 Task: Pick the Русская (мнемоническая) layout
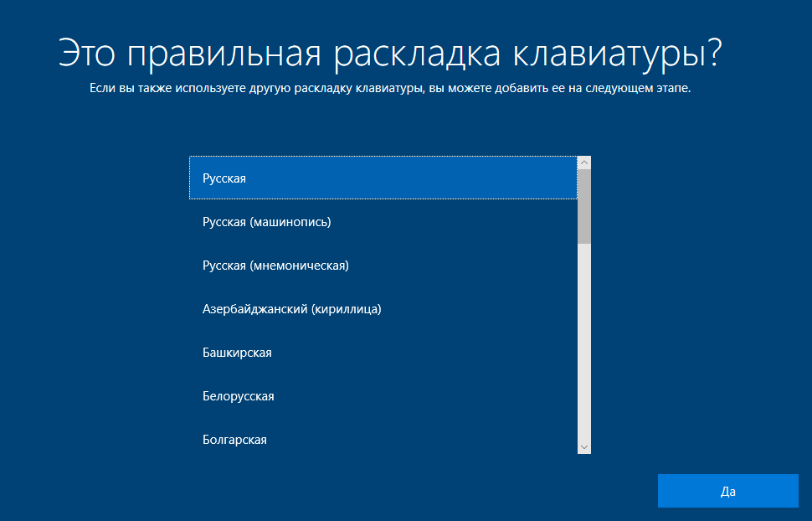(383, 266)
